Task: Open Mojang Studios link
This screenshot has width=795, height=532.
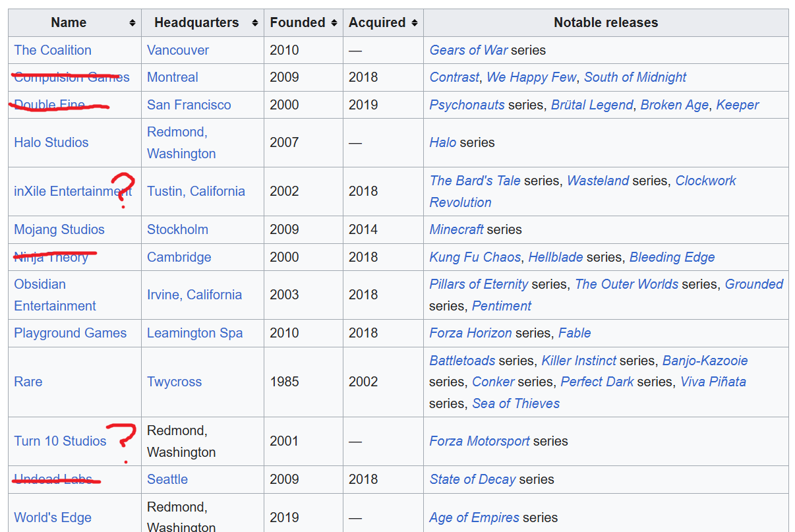Action: (x=59, y=229)
